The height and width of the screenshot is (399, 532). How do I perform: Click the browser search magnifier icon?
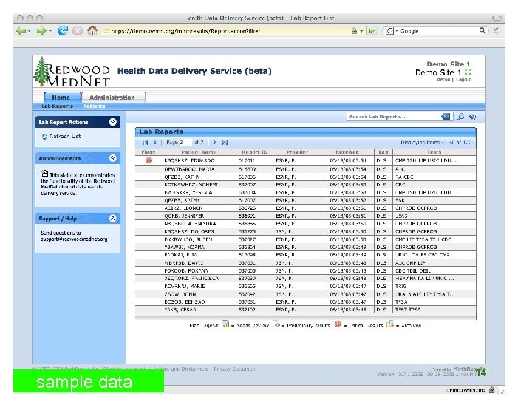[x=482, y=31]
